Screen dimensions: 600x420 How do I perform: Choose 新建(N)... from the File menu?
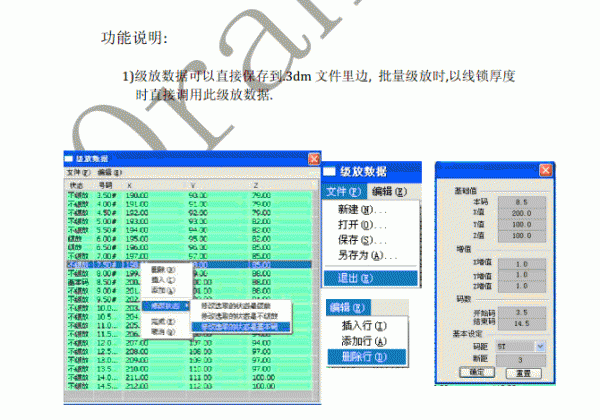click(362, 210)
